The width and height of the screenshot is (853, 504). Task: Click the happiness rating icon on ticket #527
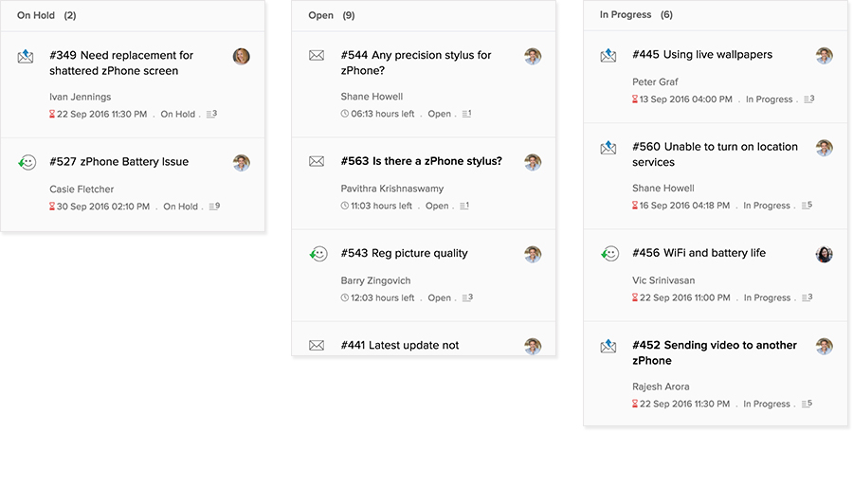(x=26, y=163)
